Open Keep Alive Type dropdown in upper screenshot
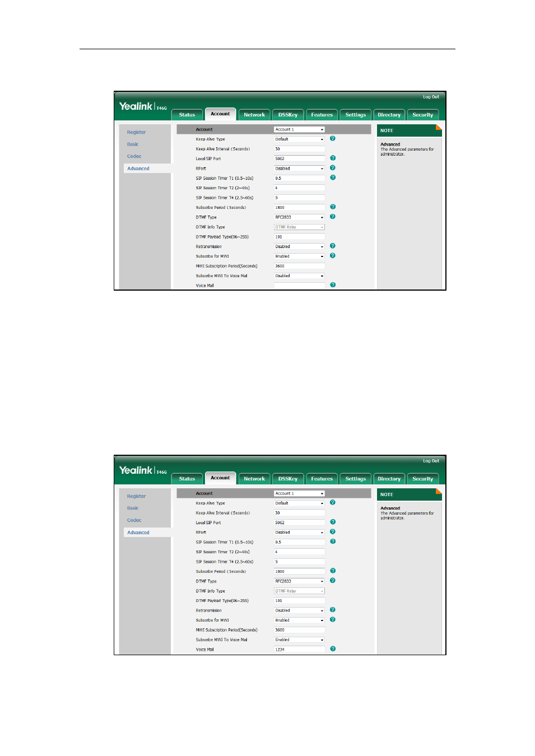This screenshot has height=756, width=535. [299, 139]
